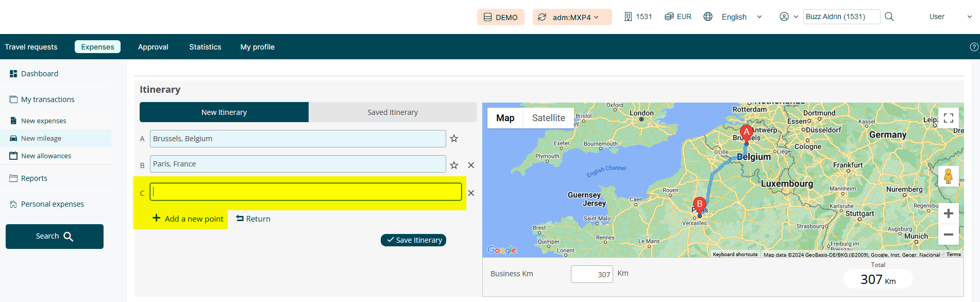Click the Save Itinerary button

[413, 240]
